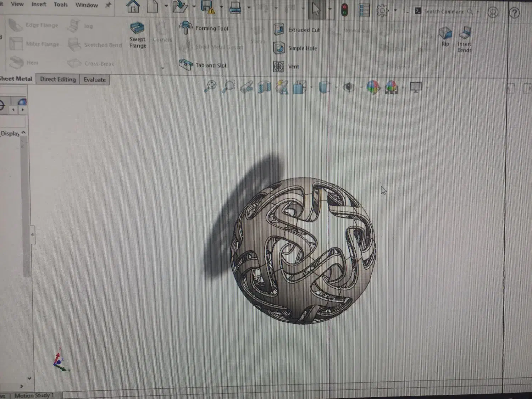Switch to the Direct Editing tab

pyautogui.click(x=57, y=79)
